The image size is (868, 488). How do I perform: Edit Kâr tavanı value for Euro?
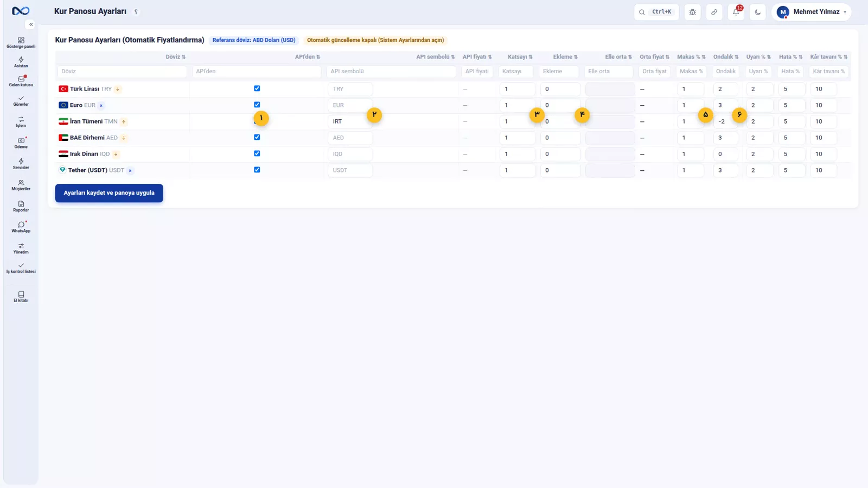pyautogui.click(x=824, y=105)
